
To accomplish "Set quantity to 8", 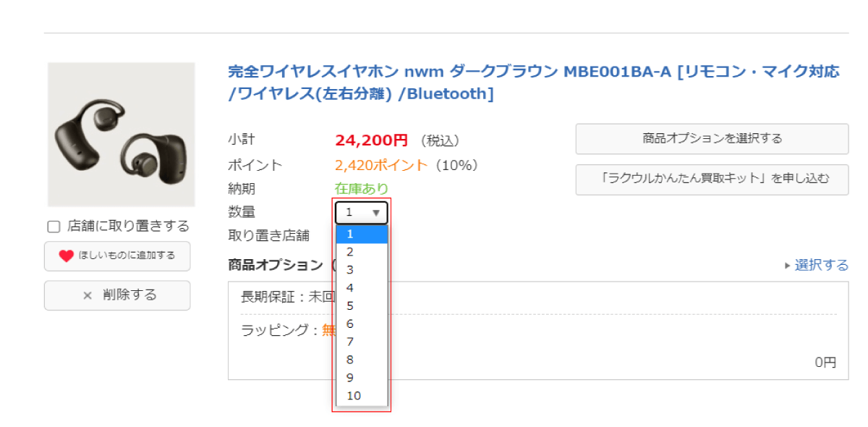I will pos(362,360).
